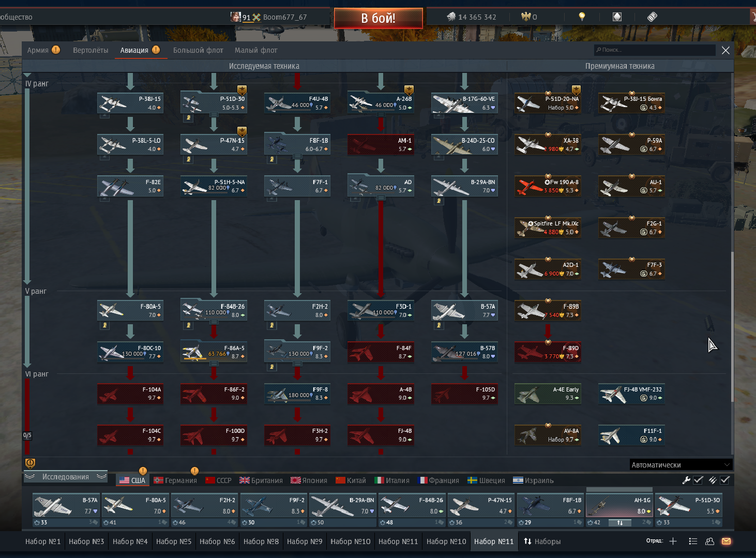This screenshot has height=558, width=756.
Task: Click the yellow warning shield icon below ranks
Action: tap(30, 463)
